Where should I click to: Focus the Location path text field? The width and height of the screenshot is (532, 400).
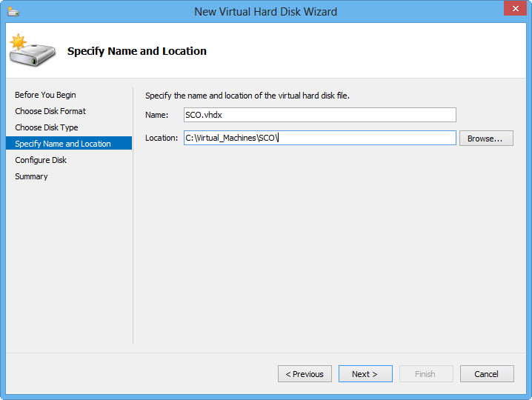pyautogui.click(x=319, y=138)
